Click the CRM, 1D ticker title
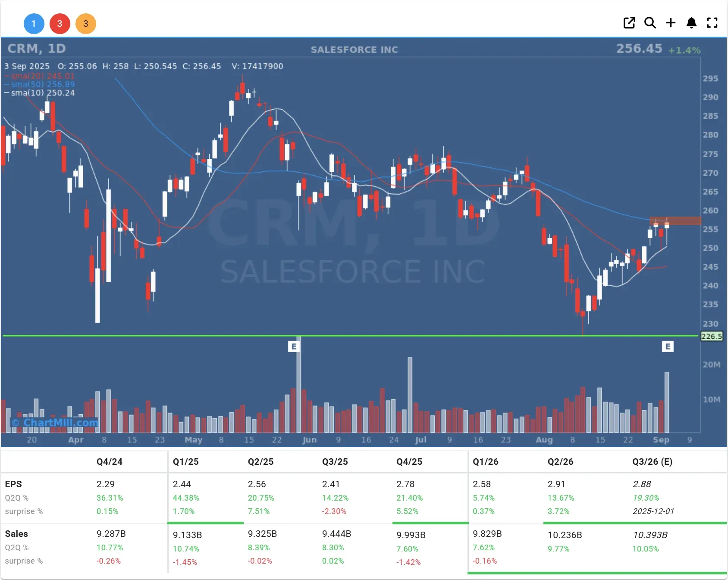This screenshot has height=580, width=728. coord(37,49)
